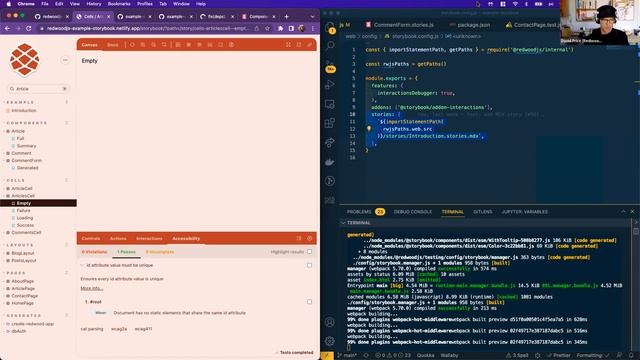The image size is (640, 360).
Task: Open the Controls addon tab
Action: click(91, 238)
